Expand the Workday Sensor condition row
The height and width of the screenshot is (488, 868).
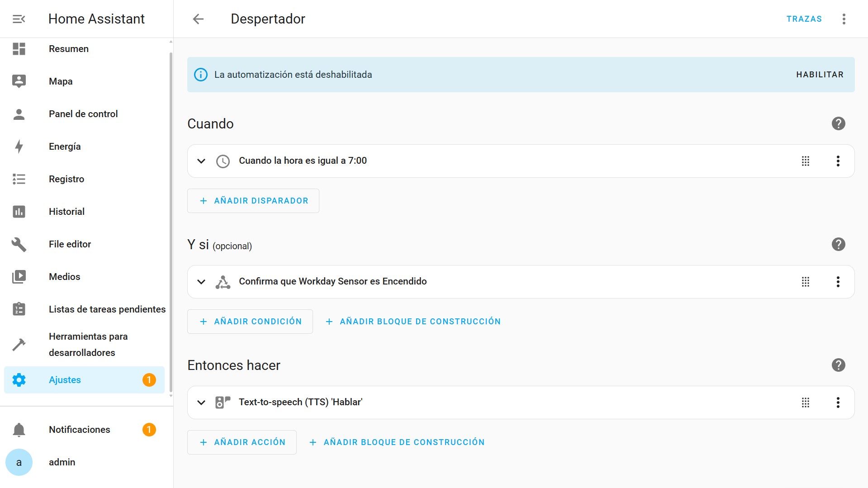201,282
